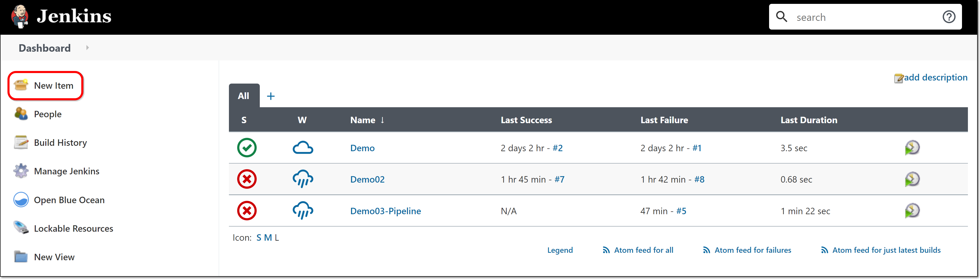The width and height of the screenshot is (980, 279).
Task: Click Demo03-Pipeline duration 1 min 22 sec
Action: click(x=805, y=211)
